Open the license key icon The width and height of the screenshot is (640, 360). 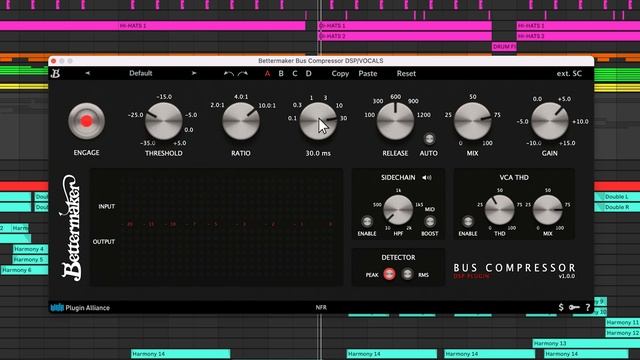click(574, 307)
